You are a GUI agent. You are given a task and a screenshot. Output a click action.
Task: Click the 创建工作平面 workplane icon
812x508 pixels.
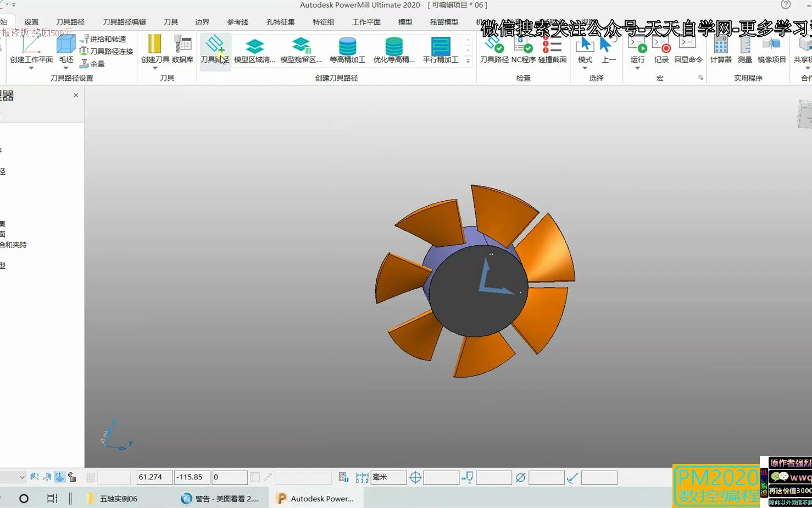(x=31, y=45)
